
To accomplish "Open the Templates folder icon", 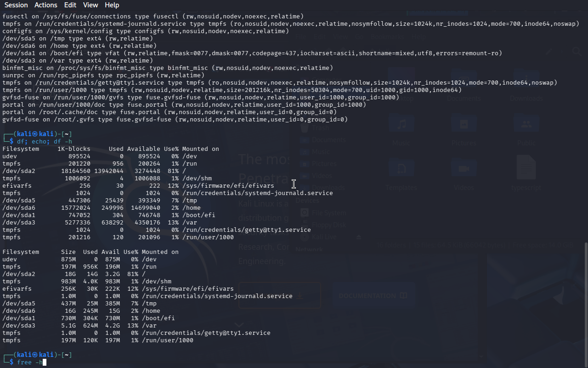I will click(401, 170).
